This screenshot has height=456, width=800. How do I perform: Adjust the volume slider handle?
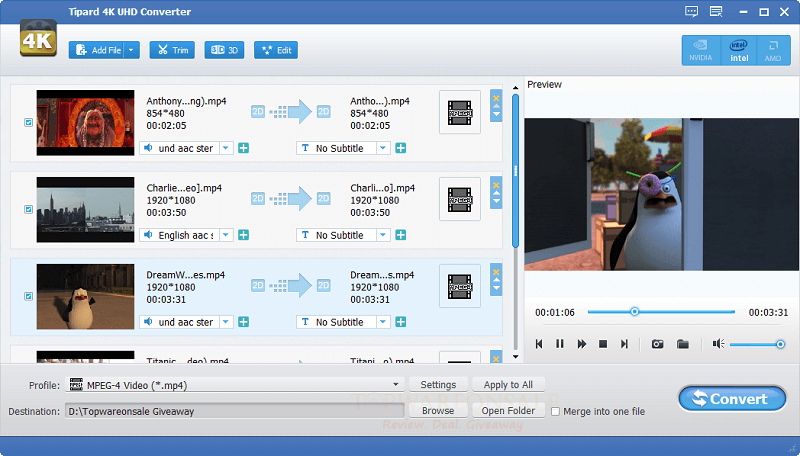click(780, 344)
